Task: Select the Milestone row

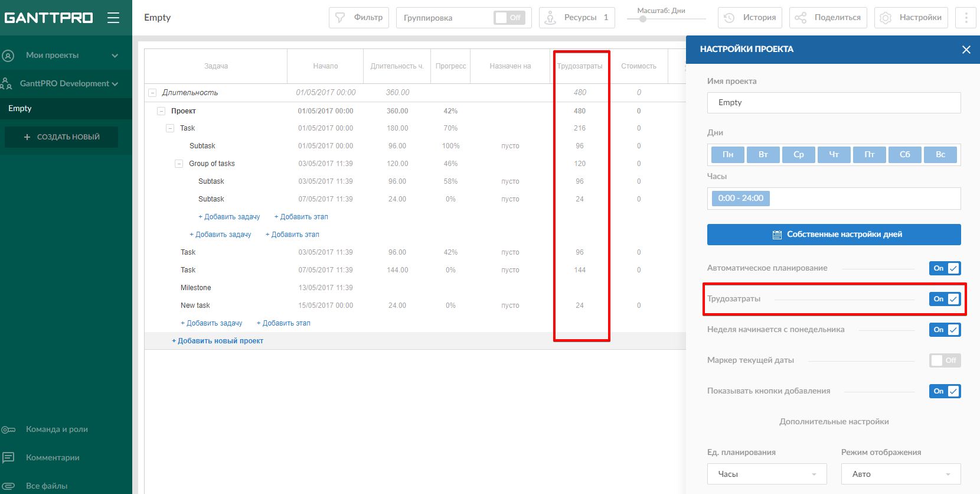Action: [x=415, y=288]
